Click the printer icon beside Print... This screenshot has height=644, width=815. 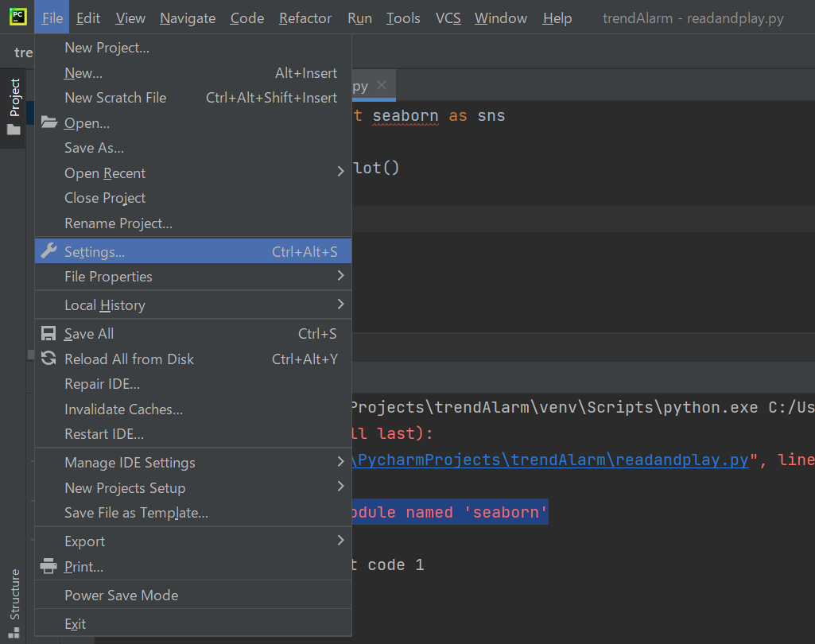pyautogui.click(x=49, y=565)
